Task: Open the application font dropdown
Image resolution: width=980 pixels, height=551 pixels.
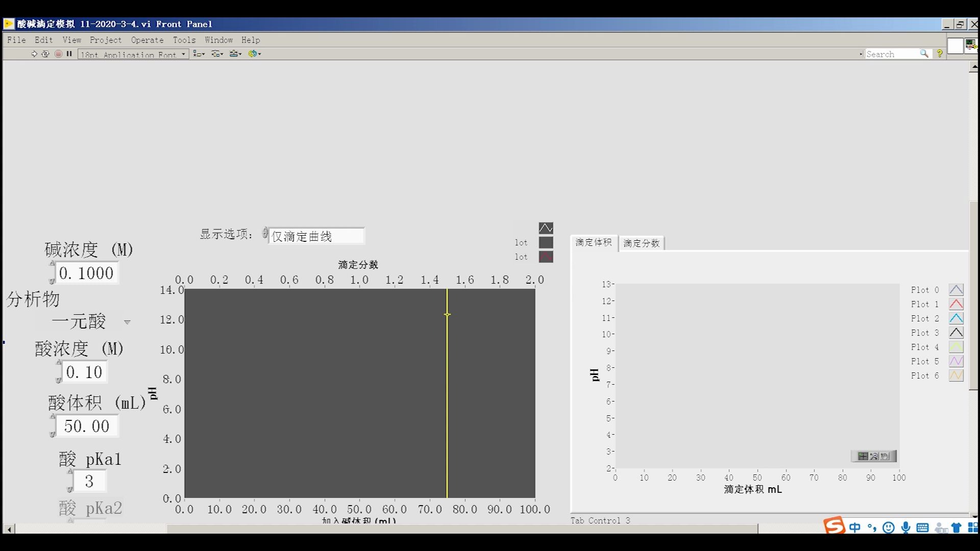Action: pyautogui.click(x=133, y=54)
